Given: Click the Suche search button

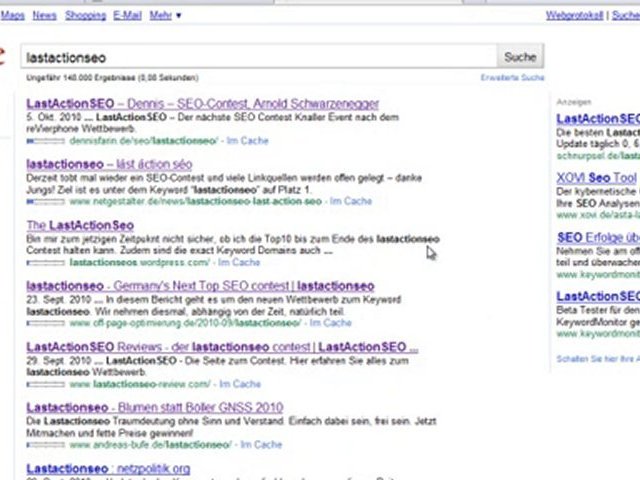Looking at the screenshot, I should (x=520, y=57).
